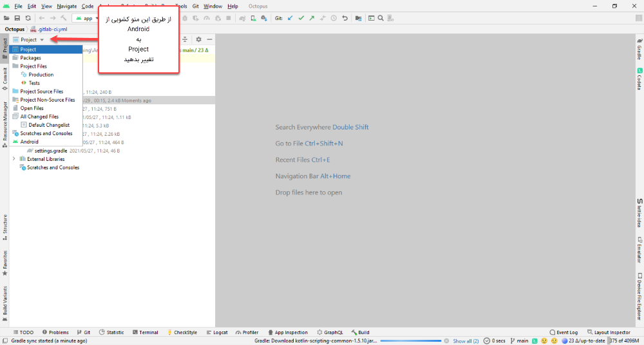
Task: Choose Scratches and Consoles in dropdown list
Action: (x=46, y=133)
